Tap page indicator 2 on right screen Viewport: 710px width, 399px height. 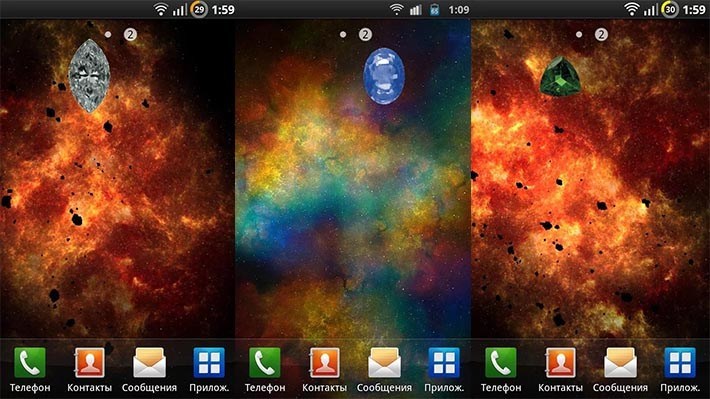tap(601, 34)
